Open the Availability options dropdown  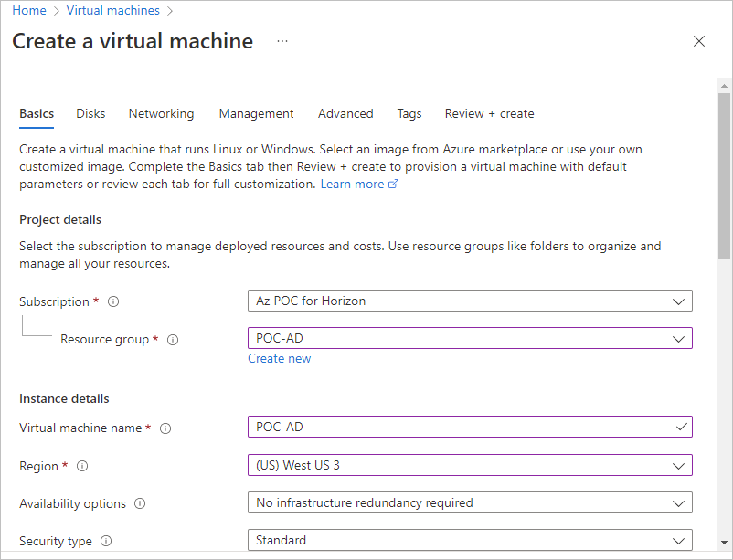click(x=470, y=502)
